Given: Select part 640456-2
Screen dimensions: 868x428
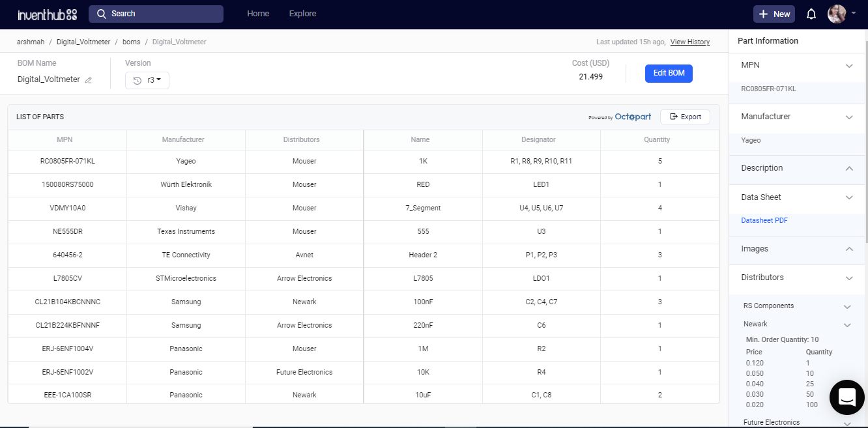Looking at the screenshot, I should pyautogui.click(x=67, y=255).
